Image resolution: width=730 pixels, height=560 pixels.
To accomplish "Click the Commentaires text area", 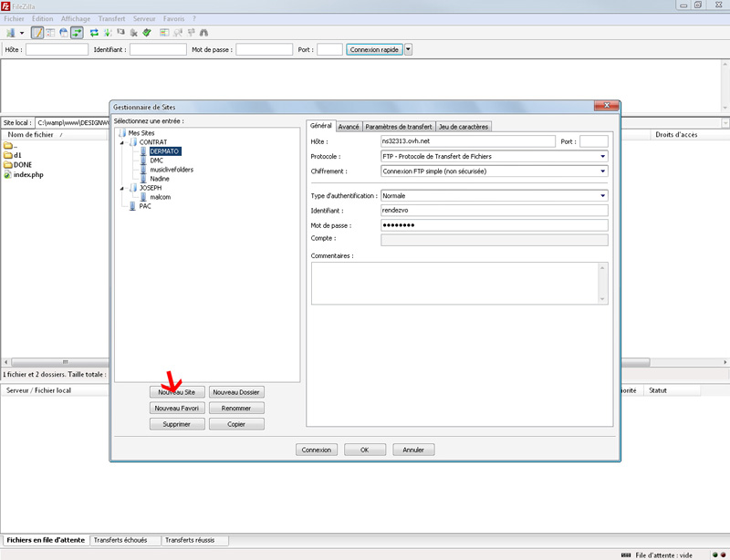I will [x=460, y=284].
